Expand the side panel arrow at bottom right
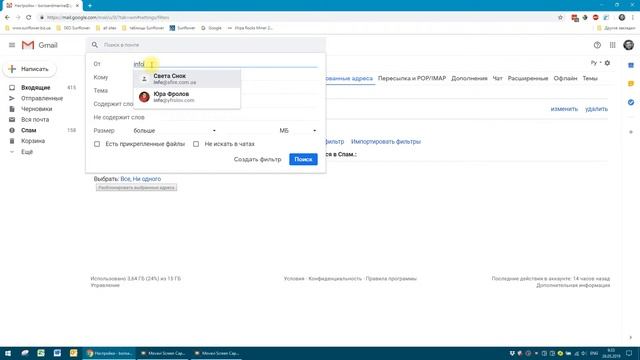The height and width of the screenshot is (360, 640). 631,337
